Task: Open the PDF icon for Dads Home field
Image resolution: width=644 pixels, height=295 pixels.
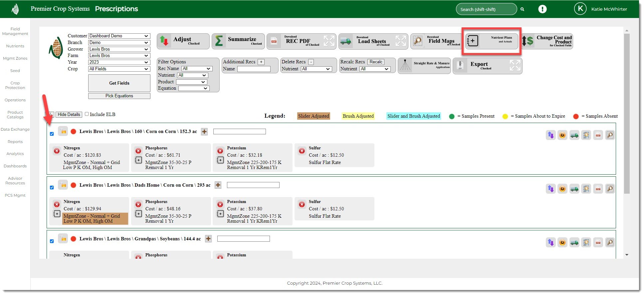Action: click(x=598, y=189)
